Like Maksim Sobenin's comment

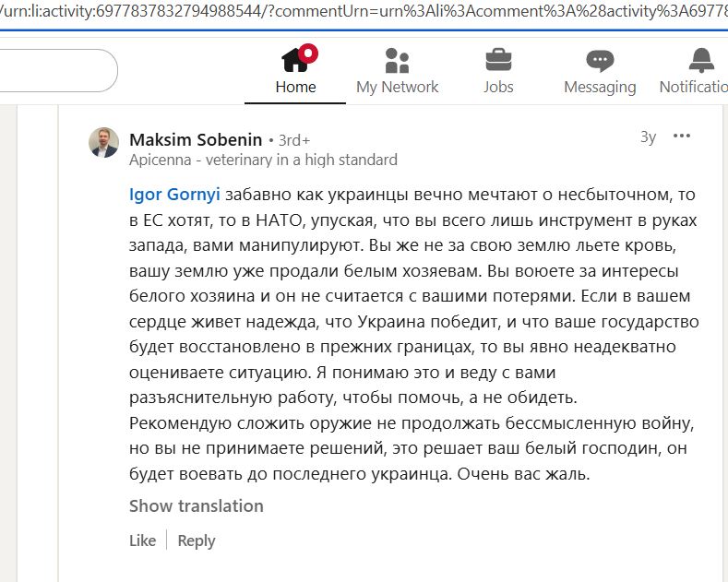(142, 540)
